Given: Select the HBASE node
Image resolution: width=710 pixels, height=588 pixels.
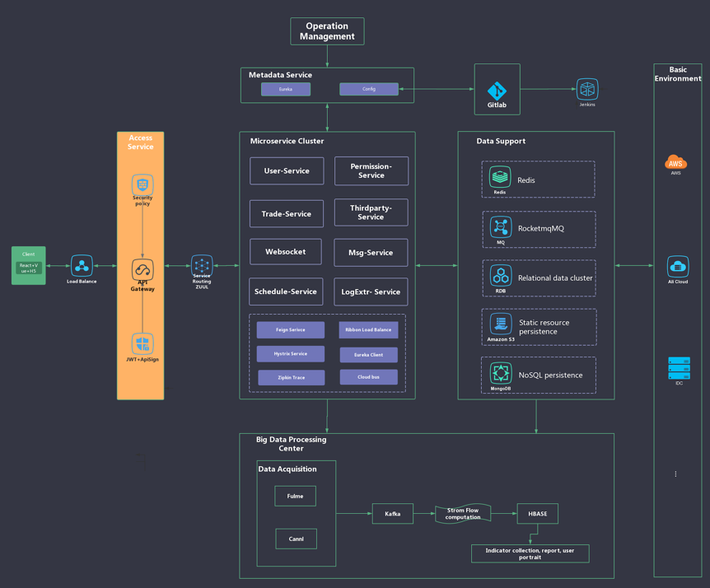Looking at the screenshot, I should (537, 513).
